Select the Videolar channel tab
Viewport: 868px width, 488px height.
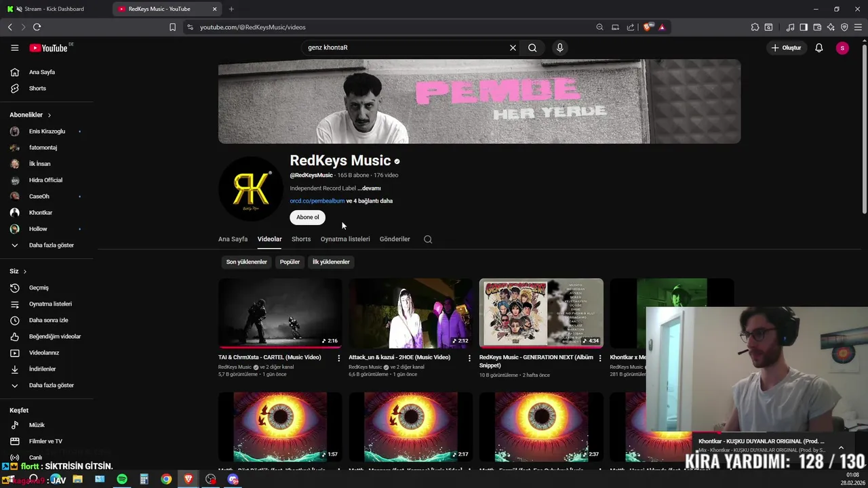pyautogui.click(x=269, y=239)
